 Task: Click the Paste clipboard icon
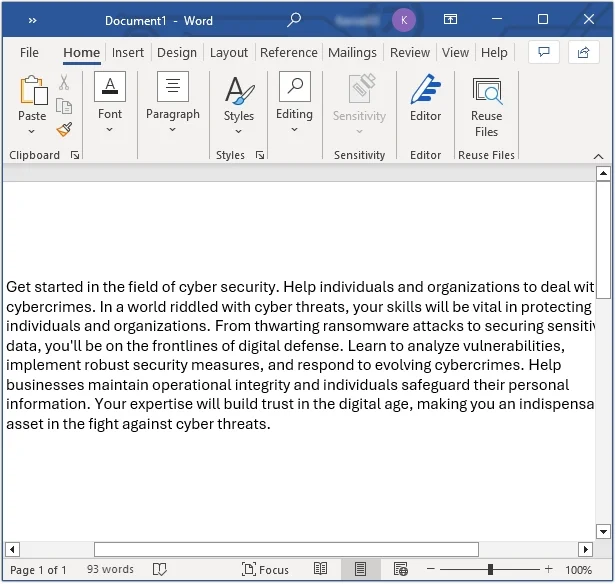pyautogui.click(x=33, y=90)
